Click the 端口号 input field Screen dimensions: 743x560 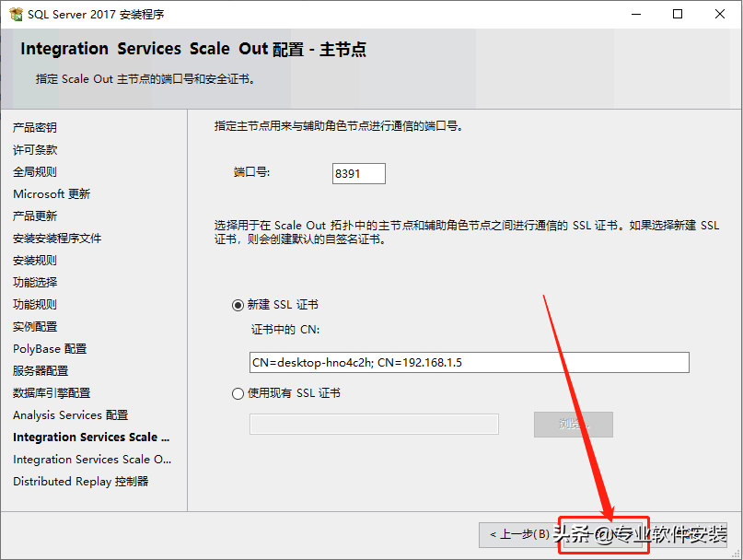pos(358,173)
